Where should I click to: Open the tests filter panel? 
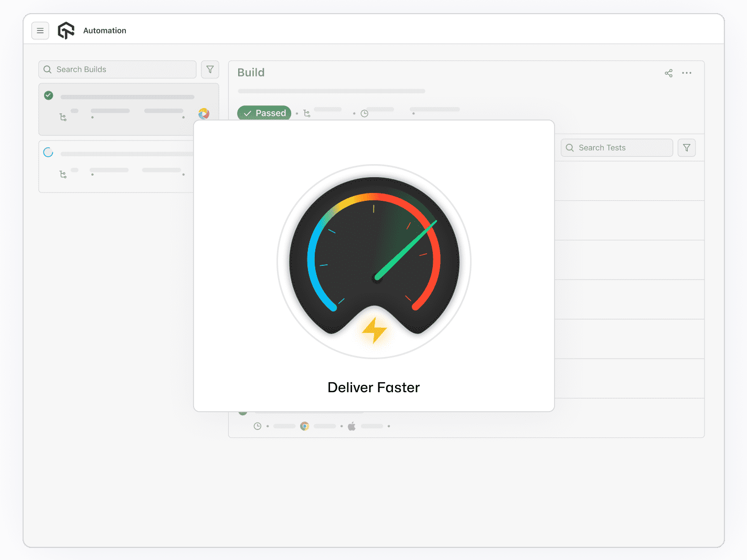point(687,147)
